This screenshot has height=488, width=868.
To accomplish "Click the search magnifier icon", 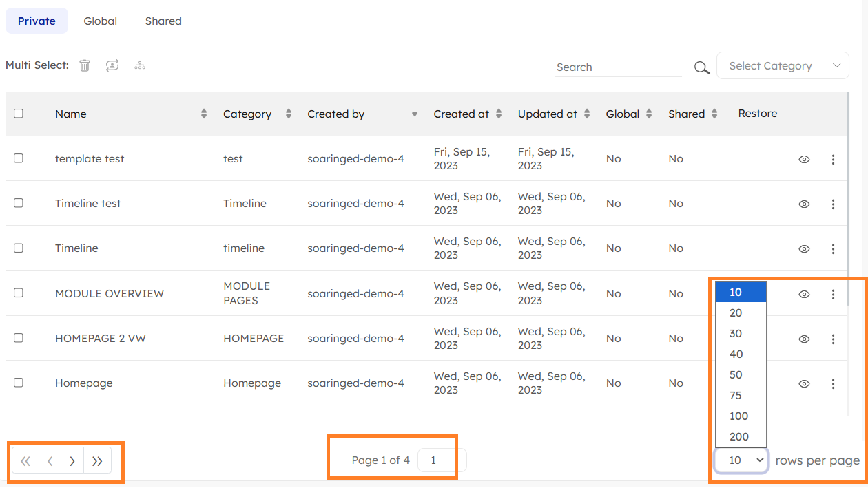I will (x=701, y=67).
